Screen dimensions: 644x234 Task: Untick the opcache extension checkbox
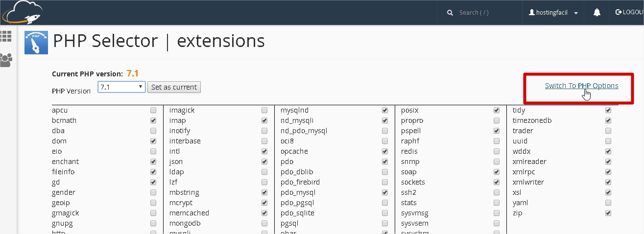[x=384, y=151]
